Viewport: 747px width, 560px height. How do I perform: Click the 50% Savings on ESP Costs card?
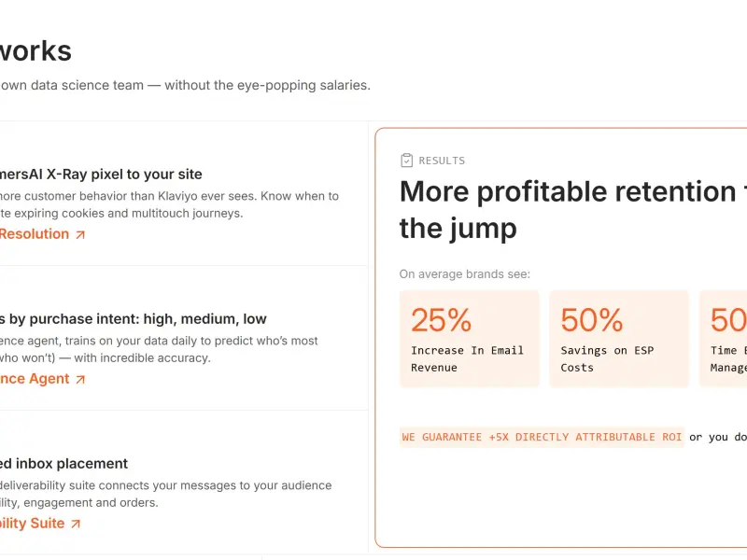click(x=619, y=339)
